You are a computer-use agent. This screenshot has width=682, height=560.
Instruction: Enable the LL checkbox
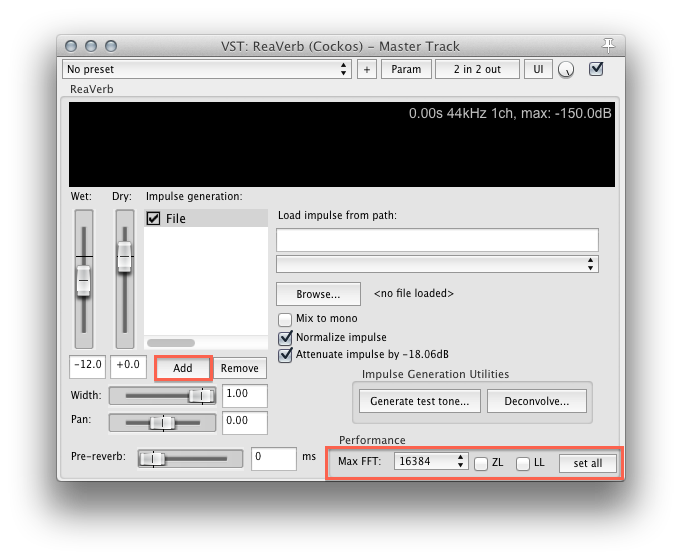523,463
